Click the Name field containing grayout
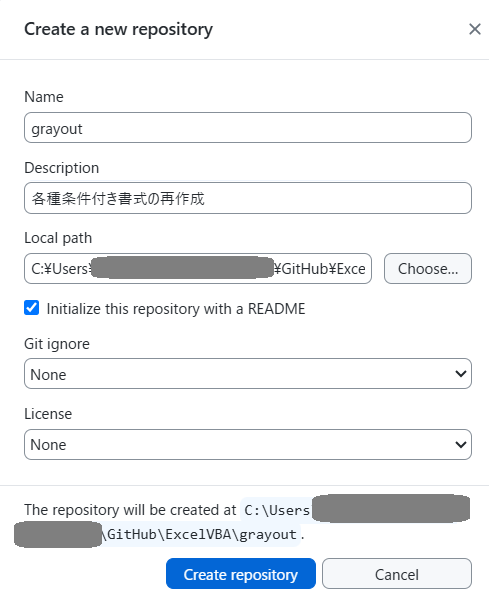 [x=248, y=128]
